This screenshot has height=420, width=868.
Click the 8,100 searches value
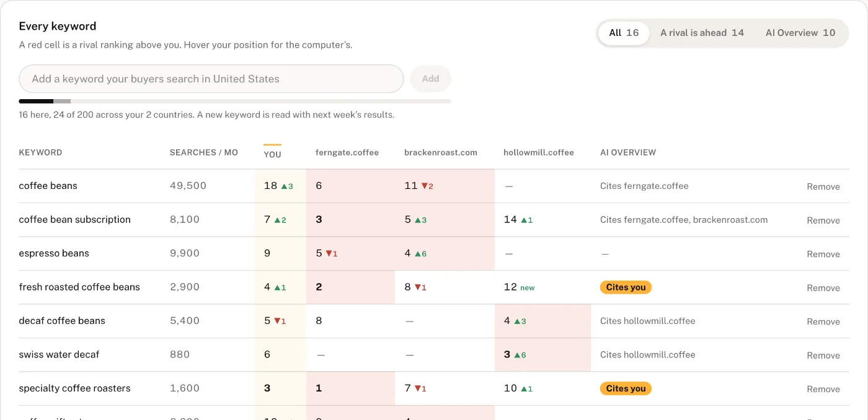[x=185, y=219]
